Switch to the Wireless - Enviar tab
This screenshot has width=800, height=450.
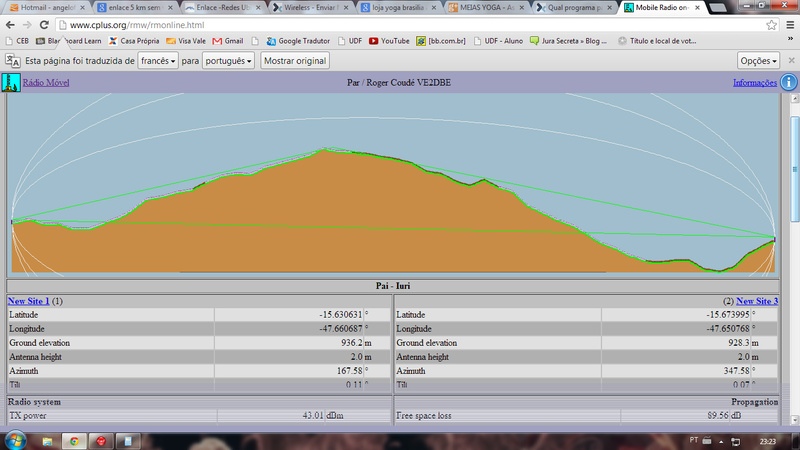click(x=311, y=8)
